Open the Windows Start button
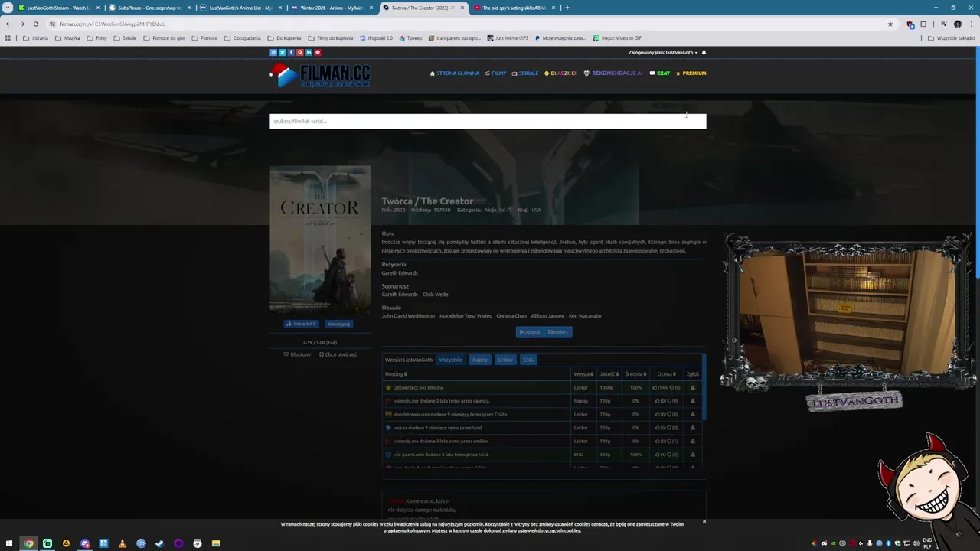 (9, 543)
